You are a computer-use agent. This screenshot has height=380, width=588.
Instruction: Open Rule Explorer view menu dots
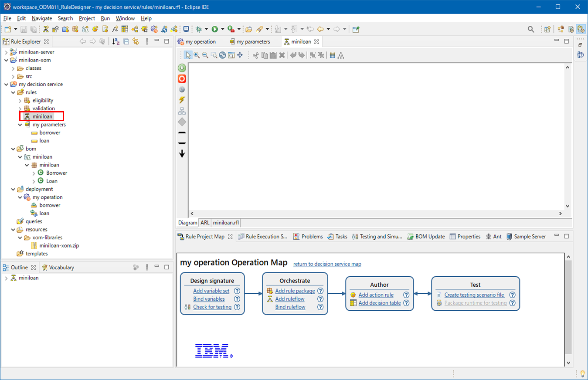coord(147,41)
